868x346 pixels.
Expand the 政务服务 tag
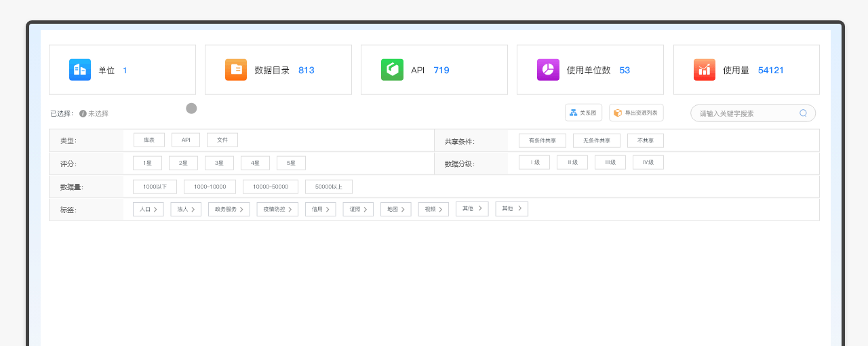[229, 210]
